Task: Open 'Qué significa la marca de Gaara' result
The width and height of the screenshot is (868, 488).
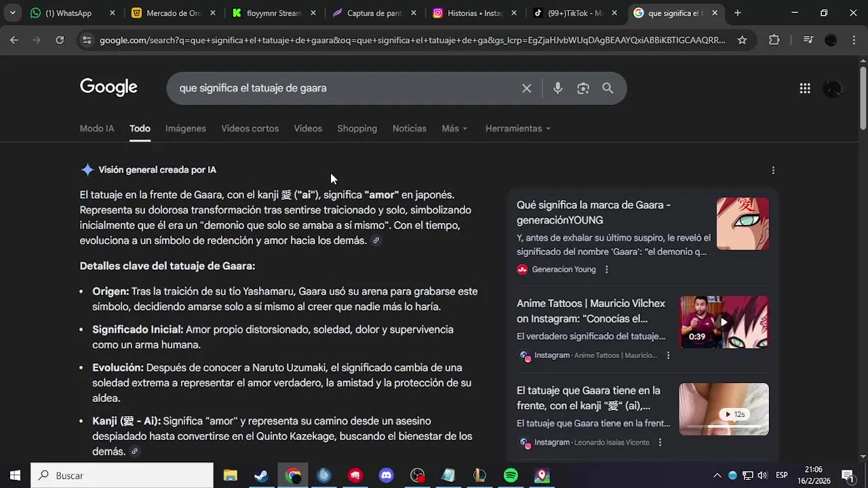Action: [x=593, y=213]
